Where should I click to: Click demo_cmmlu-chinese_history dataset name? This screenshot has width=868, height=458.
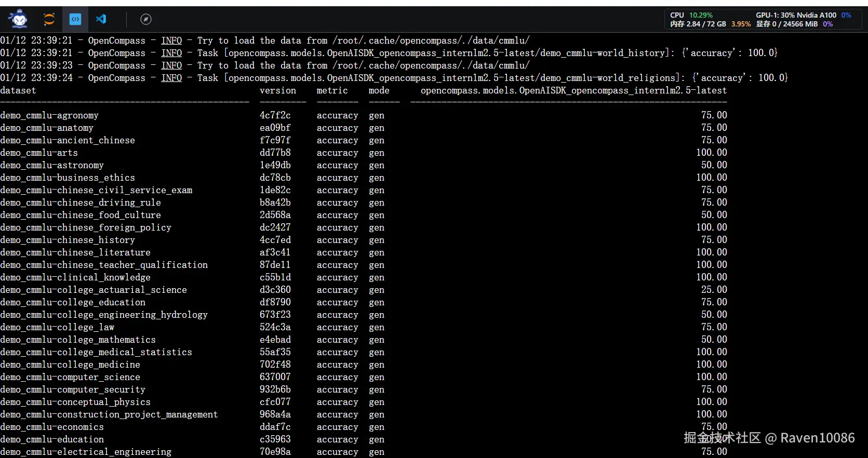(68, 240)
